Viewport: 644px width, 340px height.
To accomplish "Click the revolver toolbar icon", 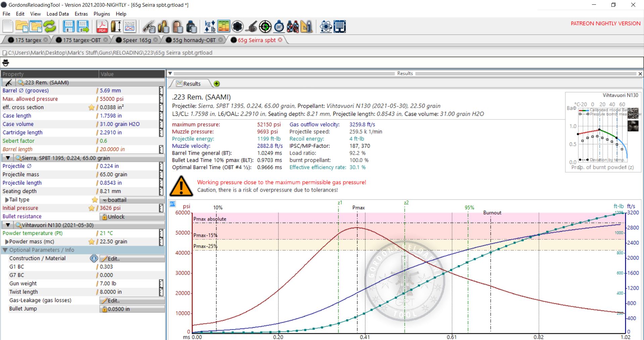I will click(x=251, y=26).
